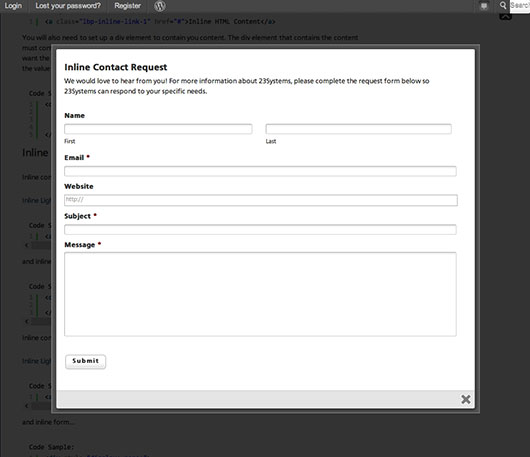Image resolution: width=530 pixels, height=457 pixels.
Task: Click the Inline Contact Request heading
Action: [116, 67]
